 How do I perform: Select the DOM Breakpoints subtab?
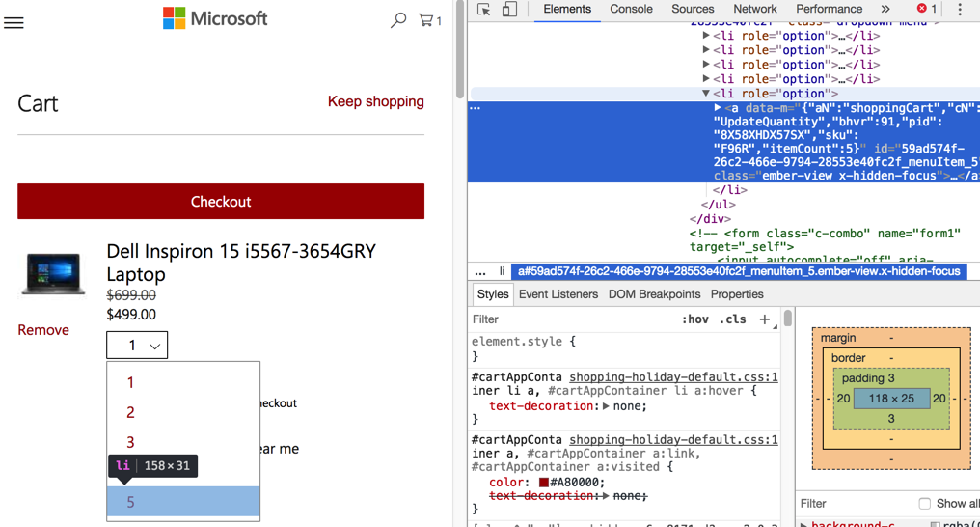click(654, 294)
